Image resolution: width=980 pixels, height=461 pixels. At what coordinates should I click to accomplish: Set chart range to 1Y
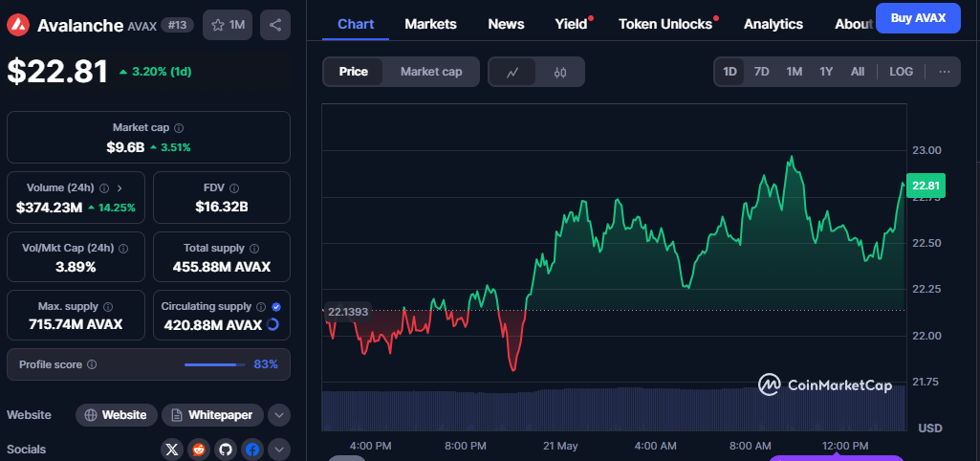(x=826, y=72)
